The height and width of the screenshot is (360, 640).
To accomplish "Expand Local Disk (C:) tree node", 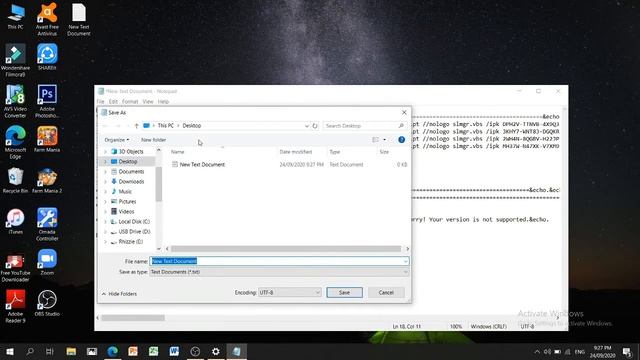I will 105,222.
